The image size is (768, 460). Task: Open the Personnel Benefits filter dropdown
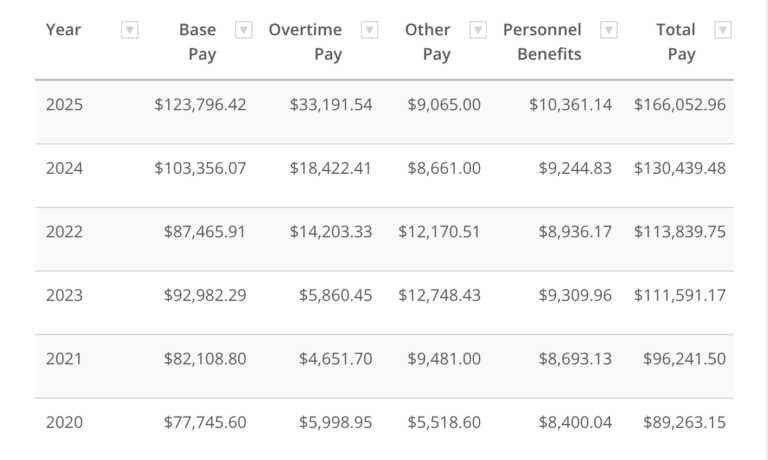[609, 30]
